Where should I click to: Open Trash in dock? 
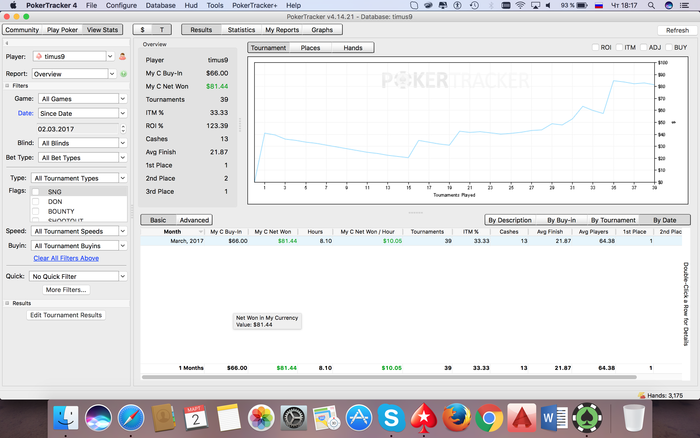(633, 418)
